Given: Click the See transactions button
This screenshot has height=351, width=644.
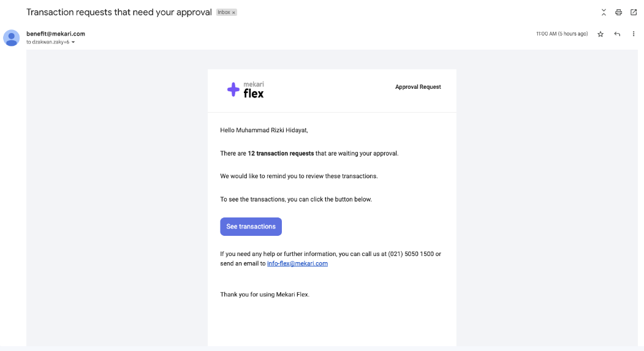Looking at the screenshot, I should pyautogui.click(x=251, y=227).
